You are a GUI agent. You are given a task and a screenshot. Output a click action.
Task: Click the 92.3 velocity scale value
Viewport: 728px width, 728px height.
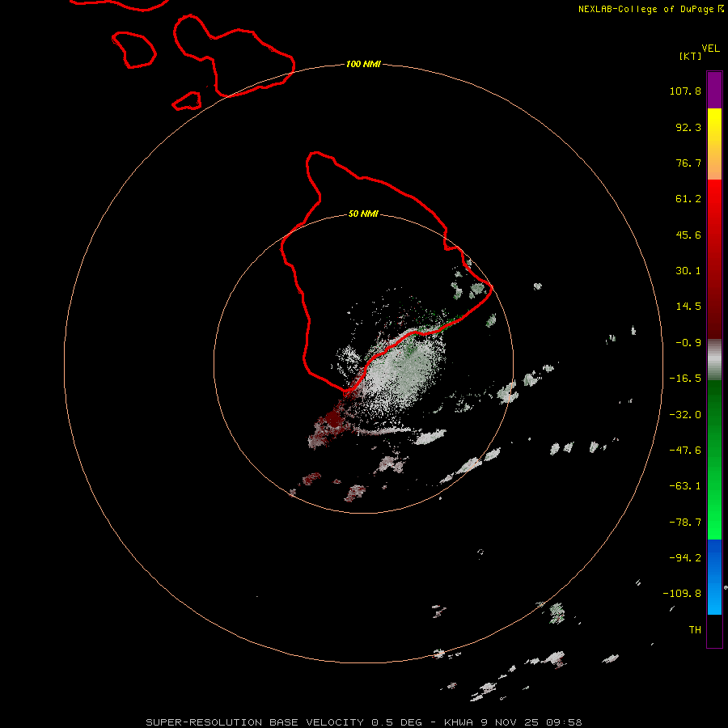pos(688,127)
